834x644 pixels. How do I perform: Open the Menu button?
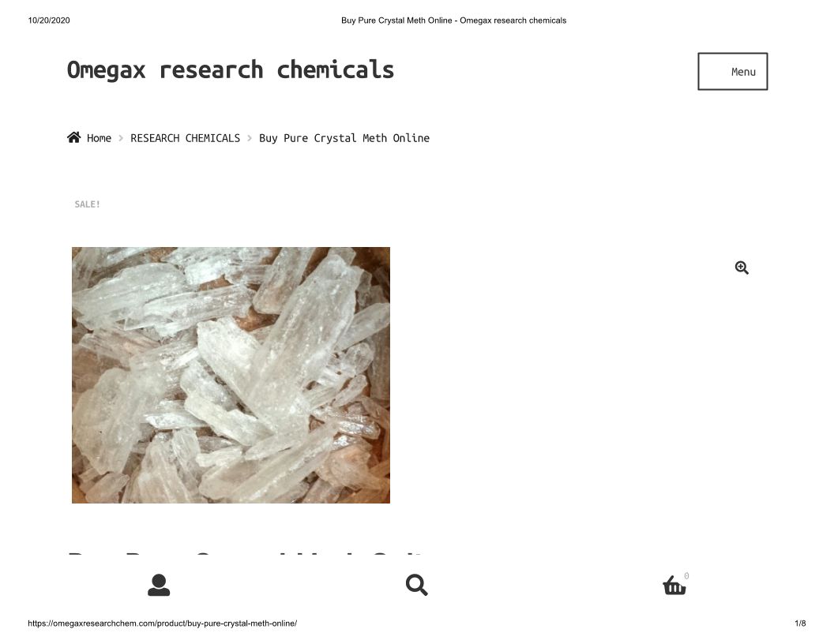point(732,71)
